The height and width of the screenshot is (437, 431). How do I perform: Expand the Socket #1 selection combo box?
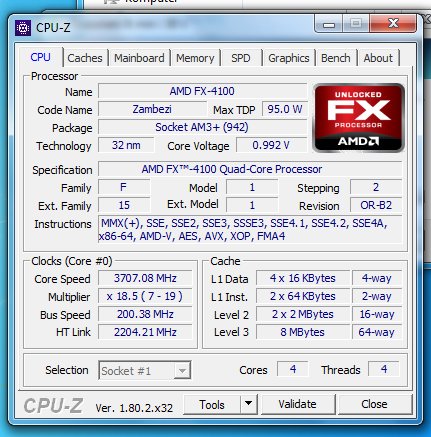click(145, 370)
